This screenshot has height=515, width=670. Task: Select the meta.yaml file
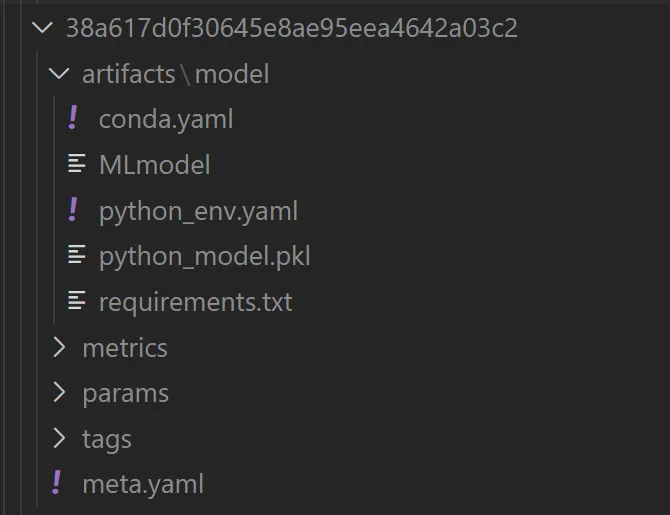tap(143, 484)
